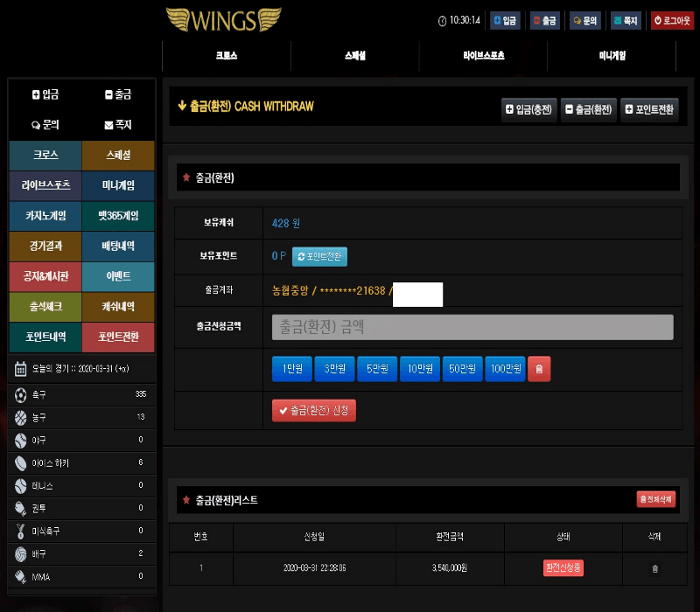This screenshot has width=700, height=612.
Task: Click 출금(환전) button in page header
Action: 588,110
